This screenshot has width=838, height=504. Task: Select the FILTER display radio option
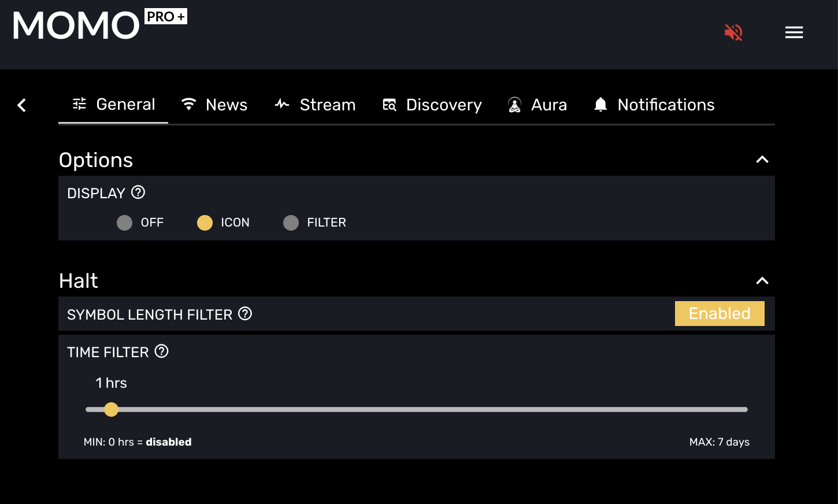tap(291, 223)
